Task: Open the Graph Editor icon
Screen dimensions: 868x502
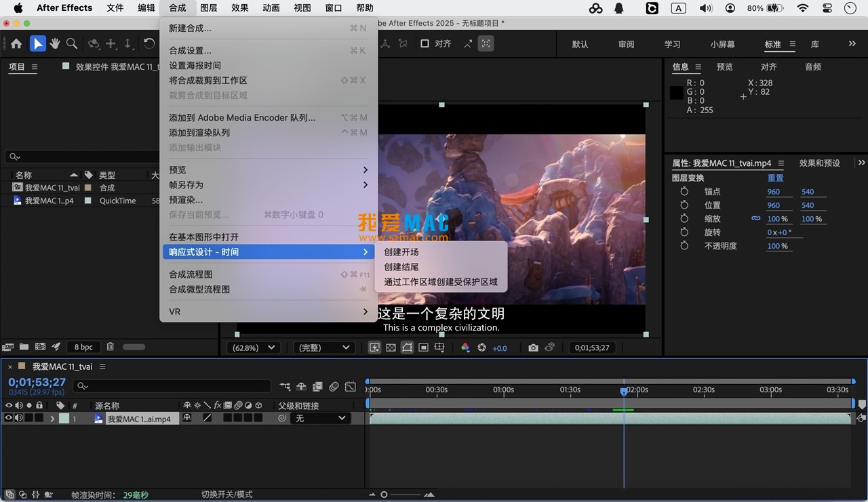Action: (350, 387)
